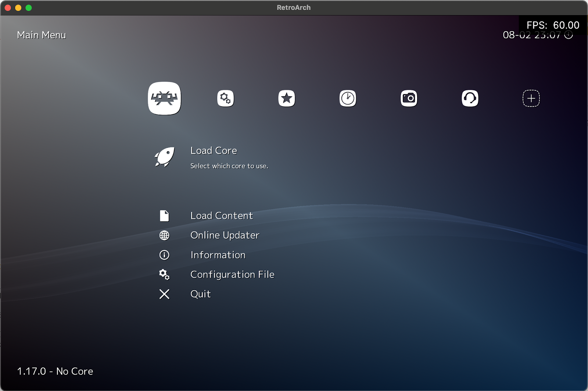
Task: Click the RetroArch window title
Action: click(x=294, y=7)
